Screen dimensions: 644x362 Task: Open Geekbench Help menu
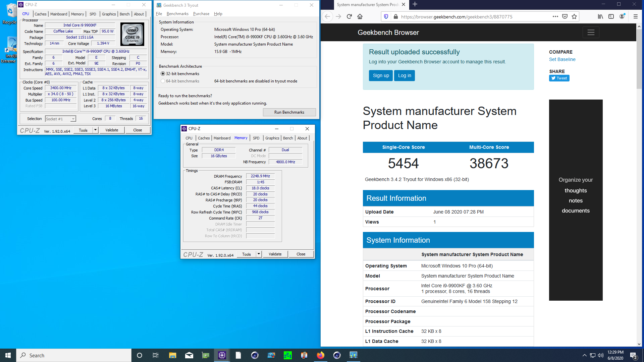[x=218, y=14]
